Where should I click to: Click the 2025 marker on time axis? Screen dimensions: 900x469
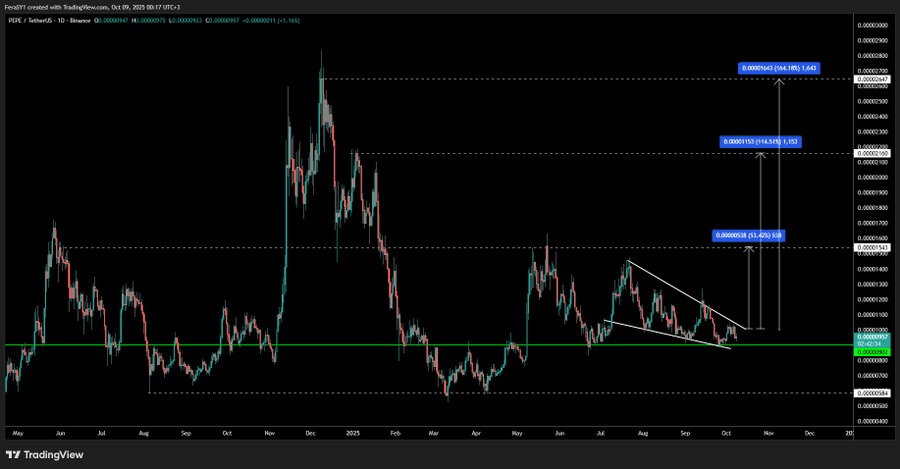click(x=351, y=435)
